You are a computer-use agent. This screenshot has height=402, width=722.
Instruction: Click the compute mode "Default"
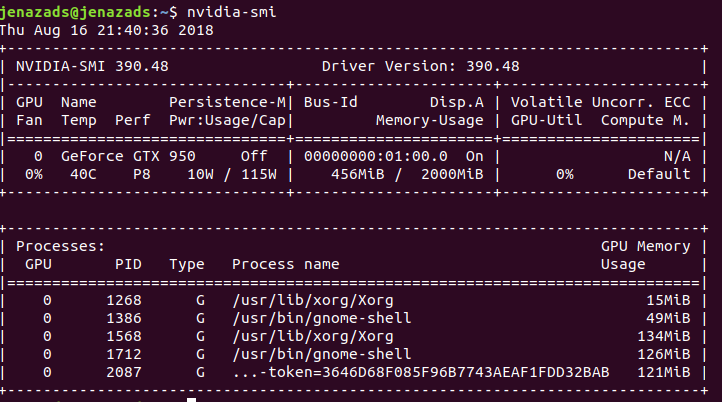point(659,175)
